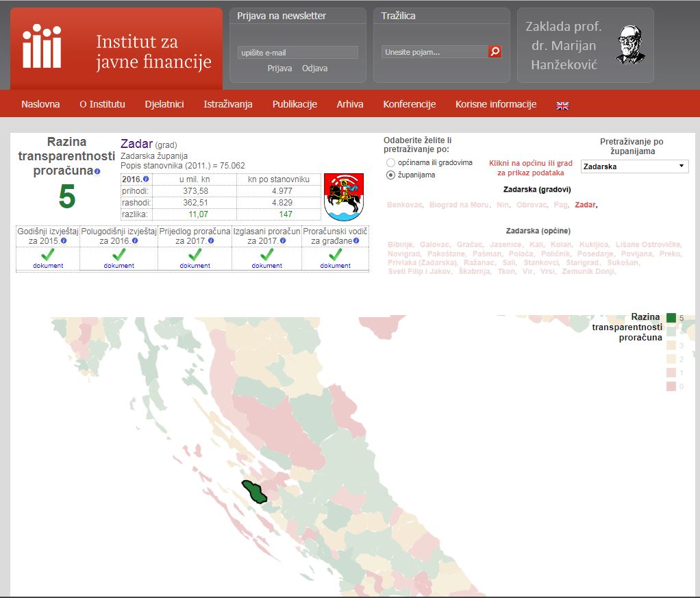This screenshot has height=598, width=700.
Task: Click the Prijava newsletter link
Action: (x=279, y=68)
